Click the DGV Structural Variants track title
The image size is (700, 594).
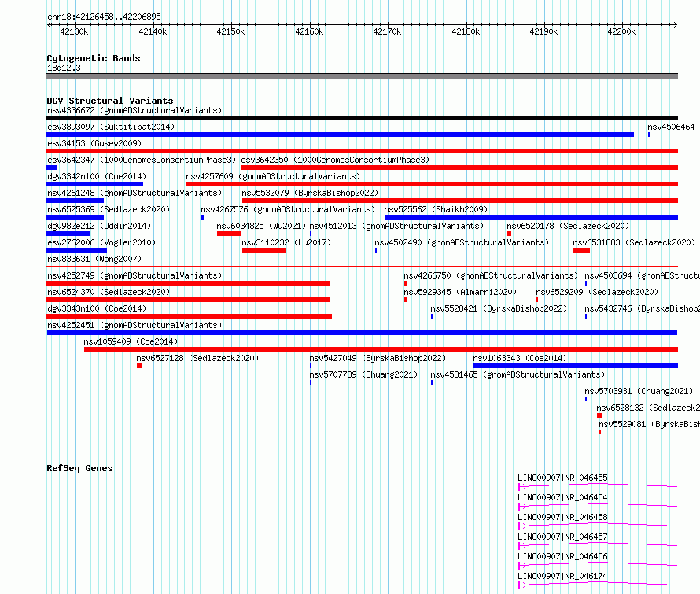[110, 101]
